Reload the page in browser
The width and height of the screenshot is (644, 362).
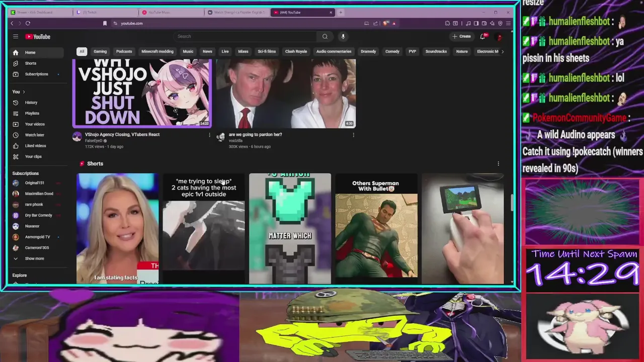(x=28, y=23)
